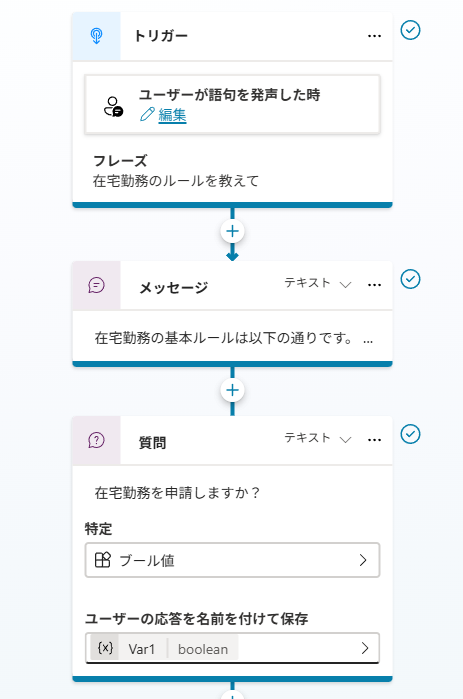The image size is (463, 699).
Task: Click the ブール値 entity icon
Action: click(102, 560)
